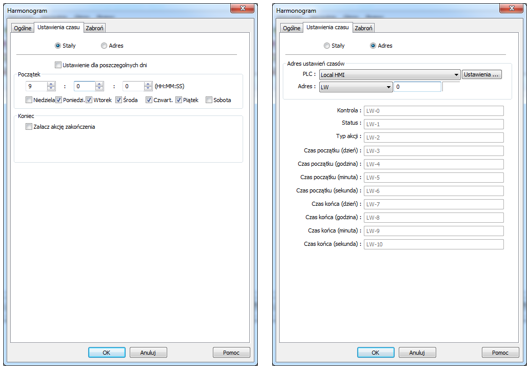Image resolution: width=527 pixels, height=370 pixels.
Task: Open the PLC Local HMI dropdown
Action: pyautogui.click(x=389, y=75)
